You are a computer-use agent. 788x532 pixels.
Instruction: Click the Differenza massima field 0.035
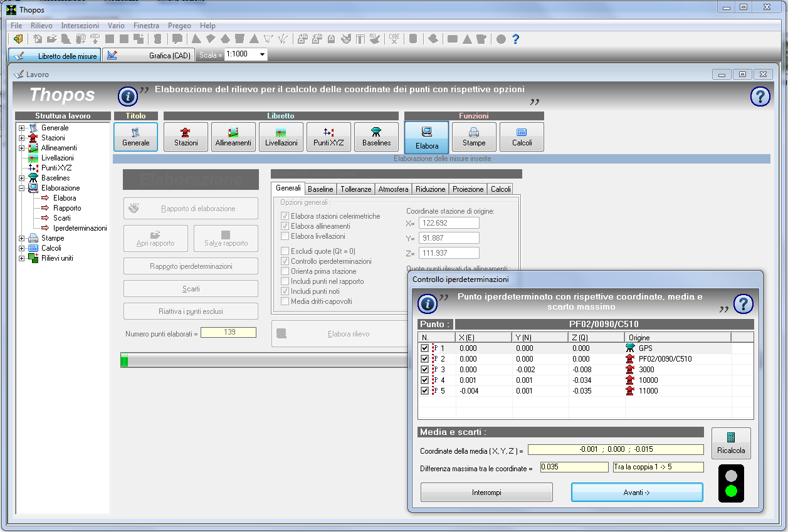pyautogui.click(x=574, y=467)
